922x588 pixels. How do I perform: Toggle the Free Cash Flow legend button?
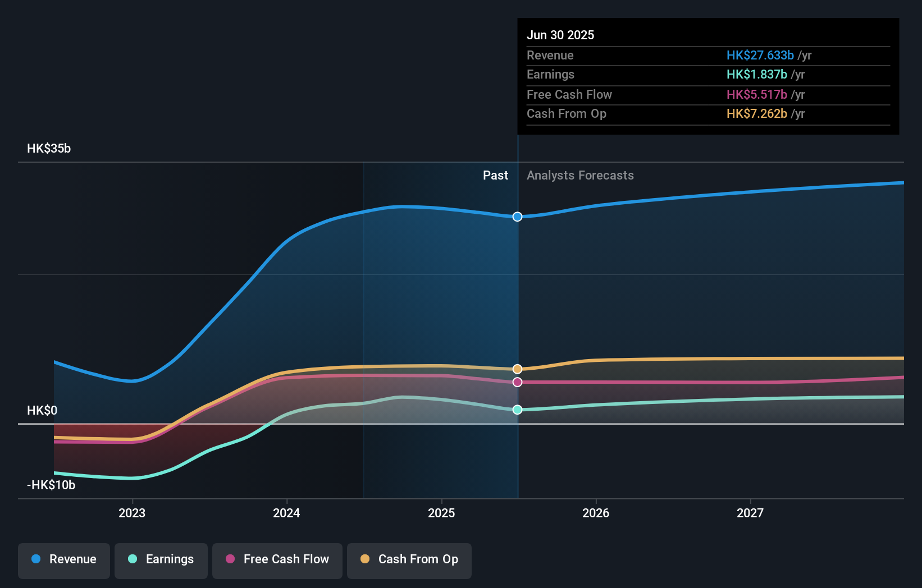click(x=277, y=561)
